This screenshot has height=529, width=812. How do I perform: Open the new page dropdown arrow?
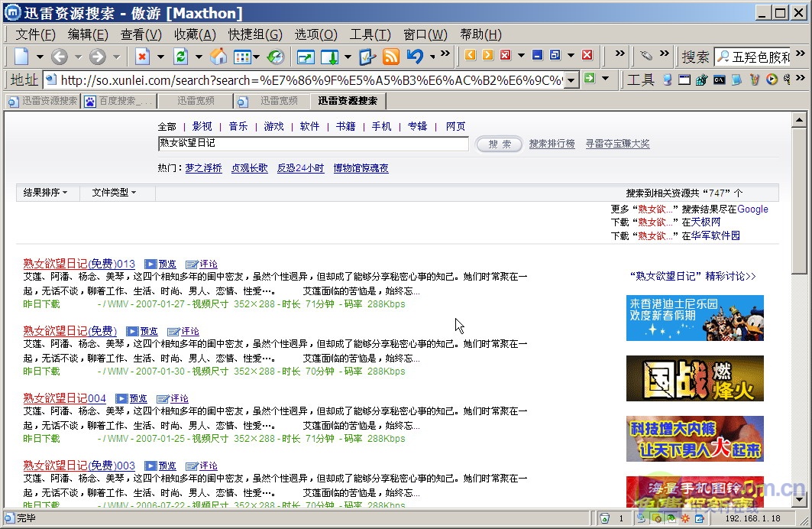[x=40, y=57]
